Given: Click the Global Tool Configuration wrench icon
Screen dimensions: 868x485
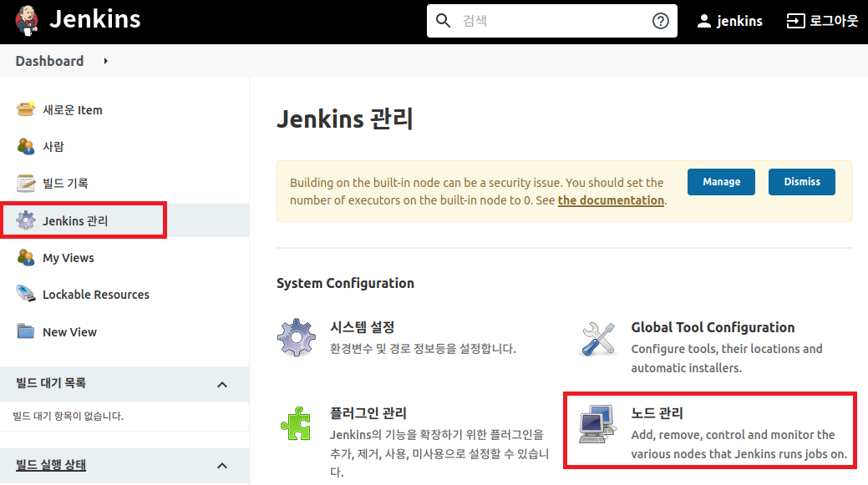Looking at the screenshot, I should click(x=598, y=338).
